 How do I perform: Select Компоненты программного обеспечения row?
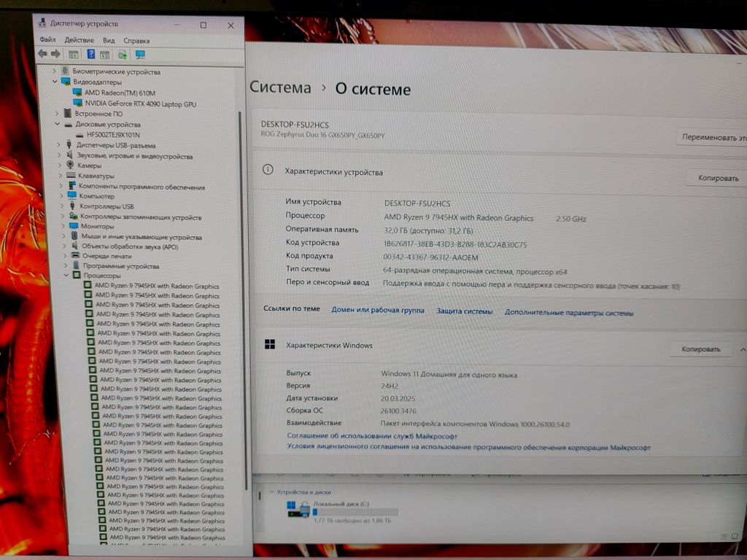(142, 187)
